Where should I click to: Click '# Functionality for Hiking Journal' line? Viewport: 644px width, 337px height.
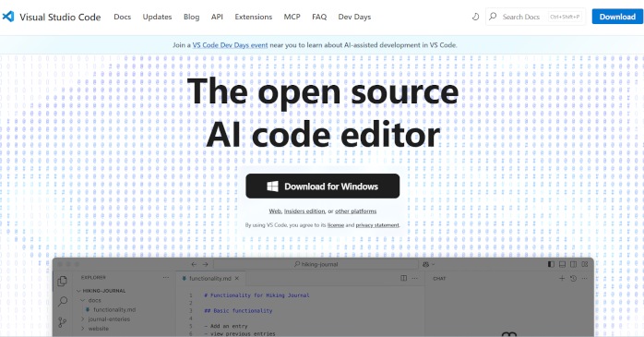[x=256, y=295]
